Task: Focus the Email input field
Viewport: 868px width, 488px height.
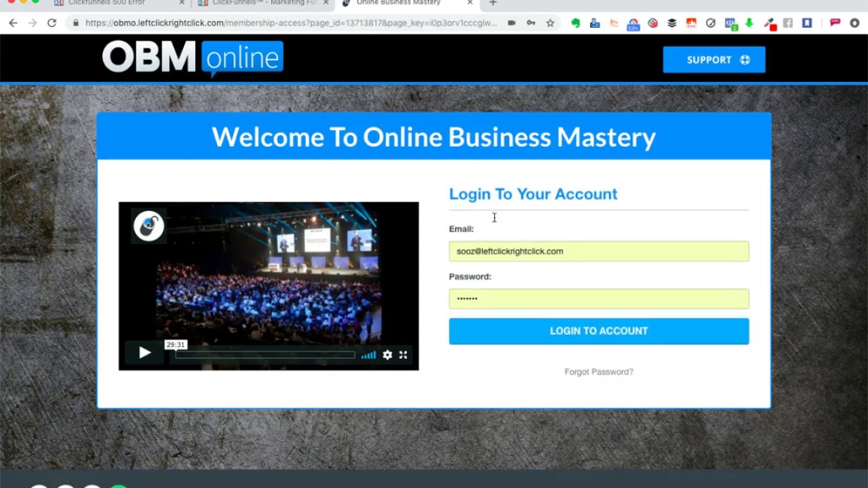Action: [599, 251]
